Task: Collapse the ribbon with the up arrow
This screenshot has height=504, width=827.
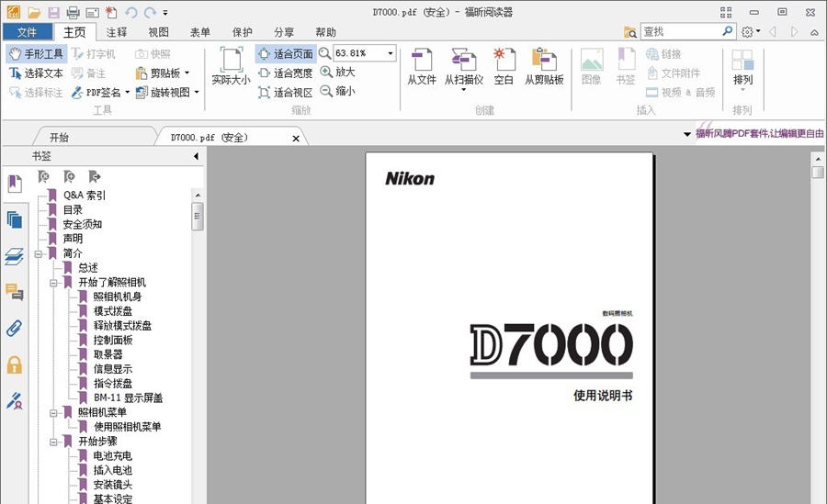Action: click(x=815, y=32)
